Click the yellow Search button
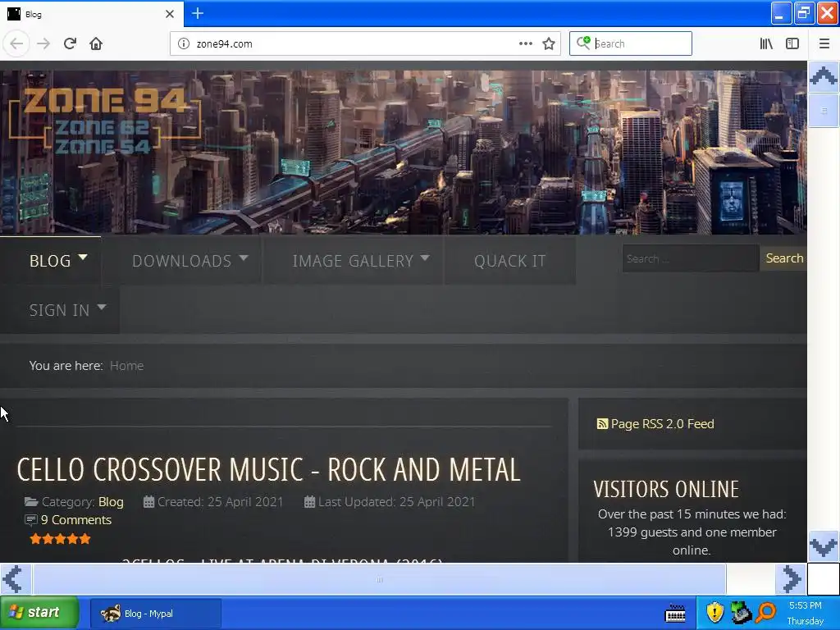 783,258
